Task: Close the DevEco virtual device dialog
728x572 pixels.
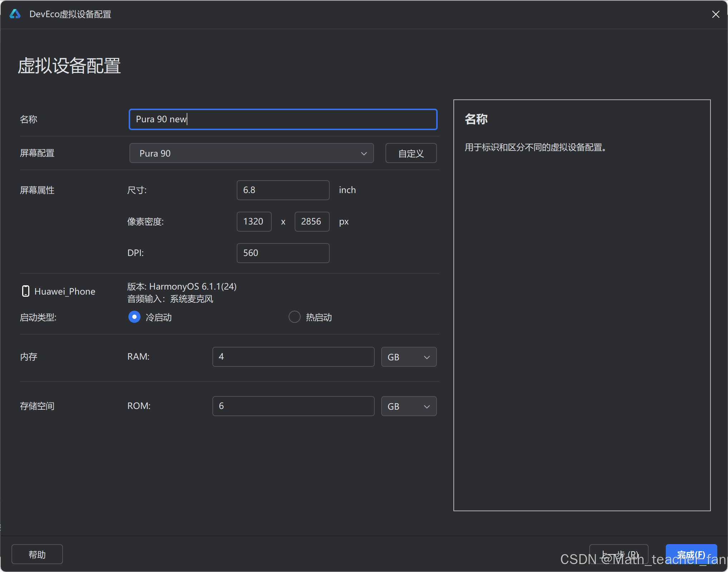Action: pos(715,14)
